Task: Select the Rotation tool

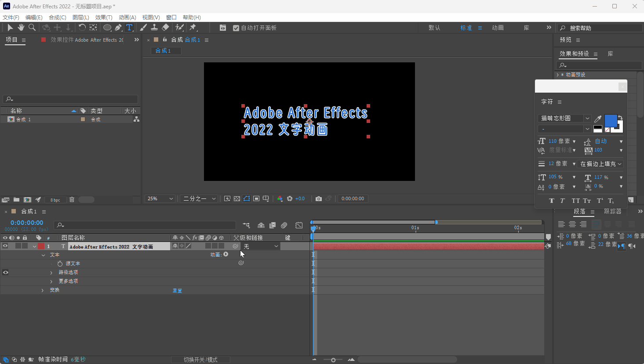Action: 82,28
